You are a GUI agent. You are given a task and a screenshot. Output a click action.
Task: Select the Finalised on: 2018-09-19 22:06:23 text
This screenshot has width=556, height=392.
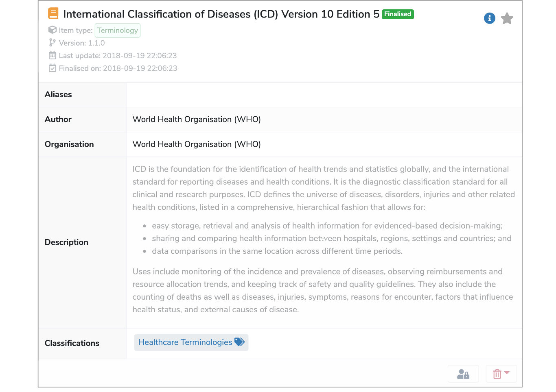pyautogui.click(x=118, y=68)
